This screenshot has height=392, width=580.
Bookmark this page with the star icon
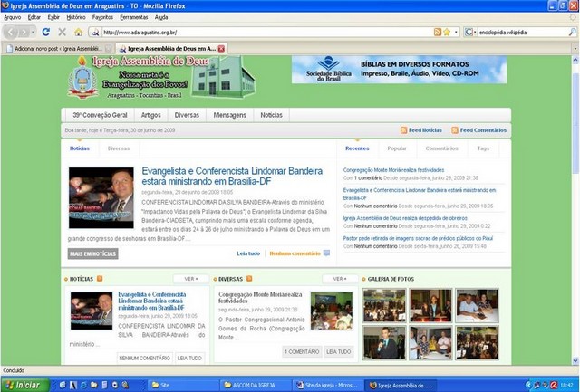447,33
